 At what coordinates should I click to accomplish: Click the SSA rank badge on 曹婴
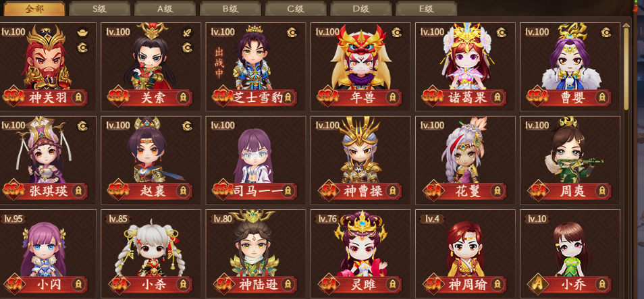[x=537, y=97]
